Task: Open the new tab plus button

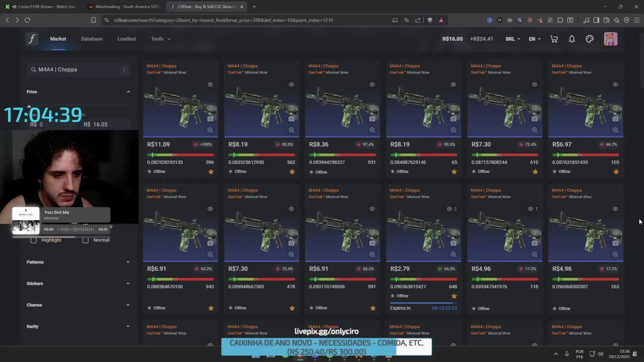Action: coord(254,7)
